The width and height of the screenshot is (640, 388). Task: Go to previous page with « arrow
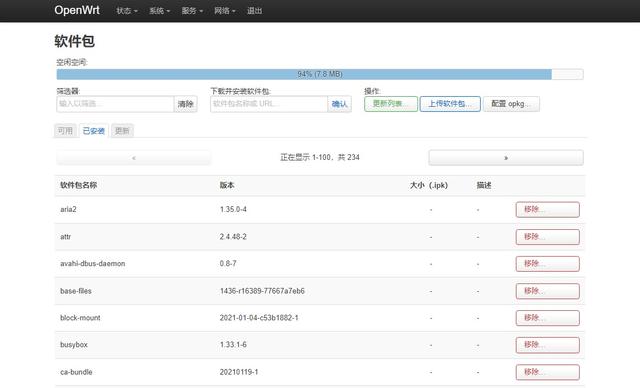click(134, 157)
